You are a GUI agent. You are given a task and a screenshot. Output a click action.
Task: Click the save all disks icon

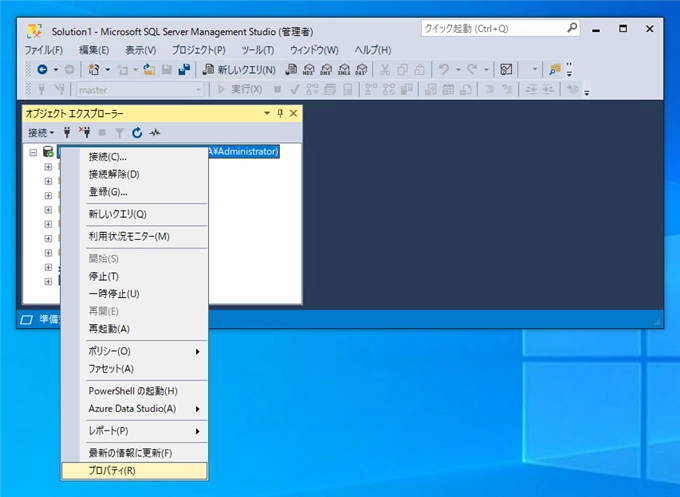point(184,69)
